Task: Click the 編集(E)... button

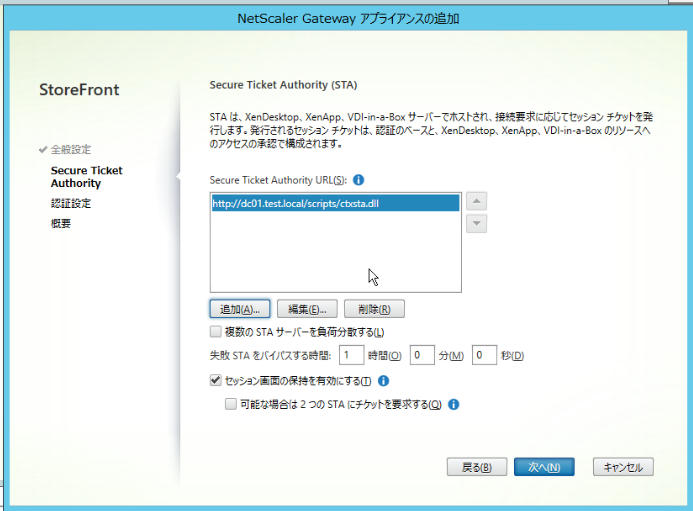Action: (x=307, y=309)
